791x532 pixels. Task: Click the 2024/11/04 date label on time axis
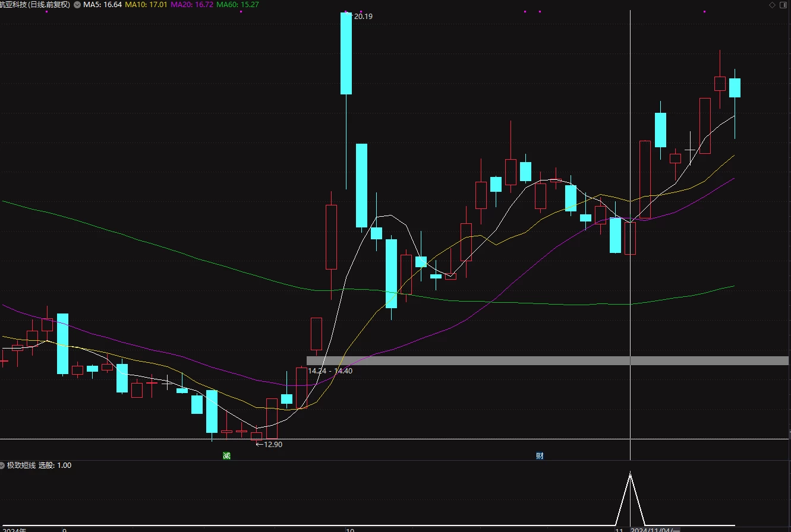tap(655, 530)
